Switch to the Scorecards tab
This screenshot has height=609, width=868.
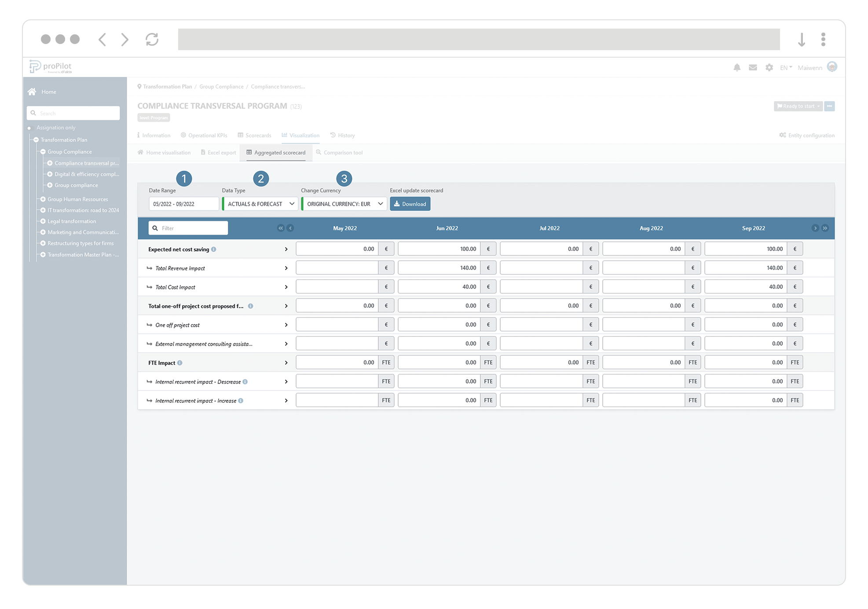click(254, 136)
